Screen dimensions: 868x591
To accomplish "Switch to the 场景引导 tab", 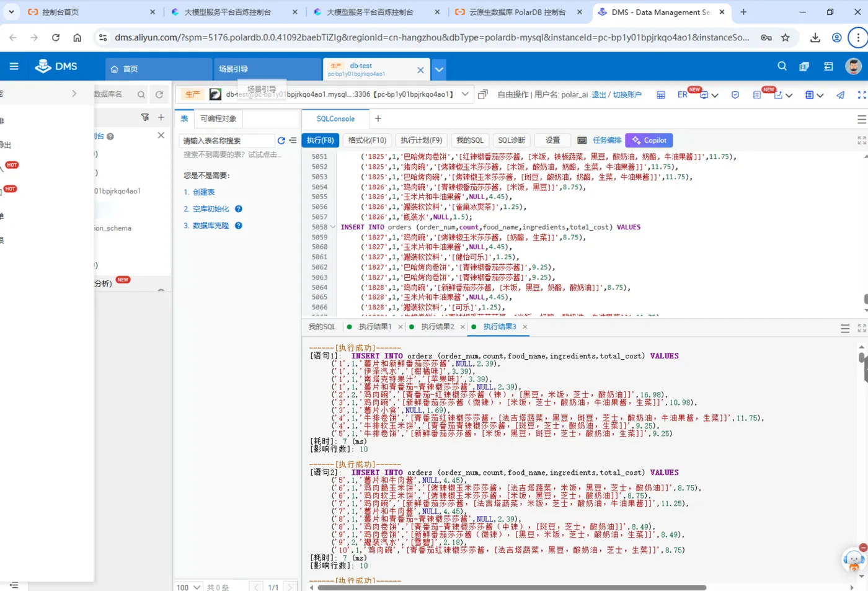I will click(267, 69).
